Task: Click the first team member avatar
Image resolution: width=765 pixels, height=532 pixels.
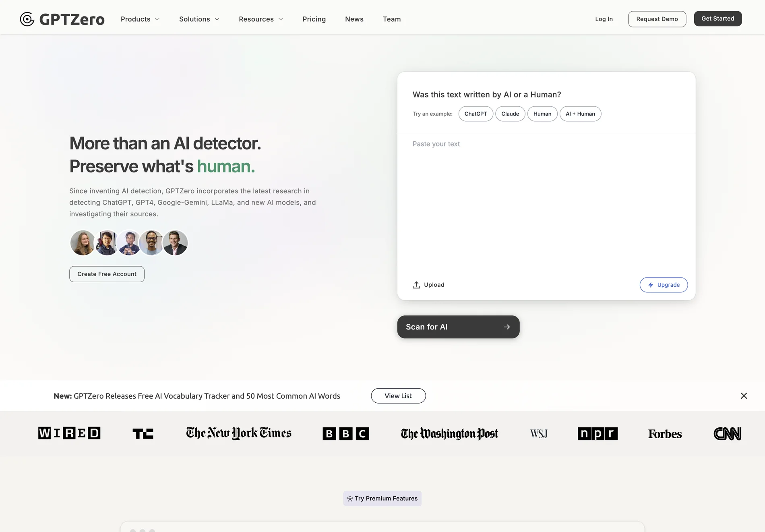Action: (x=82, y=242)
